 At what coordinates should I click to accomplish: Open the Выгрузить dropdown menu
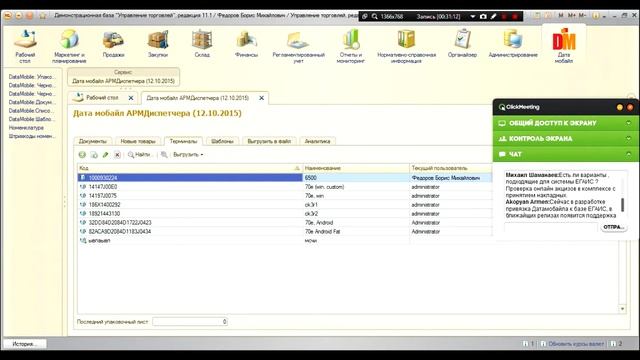pyautogui.click(x=188, y=155)
